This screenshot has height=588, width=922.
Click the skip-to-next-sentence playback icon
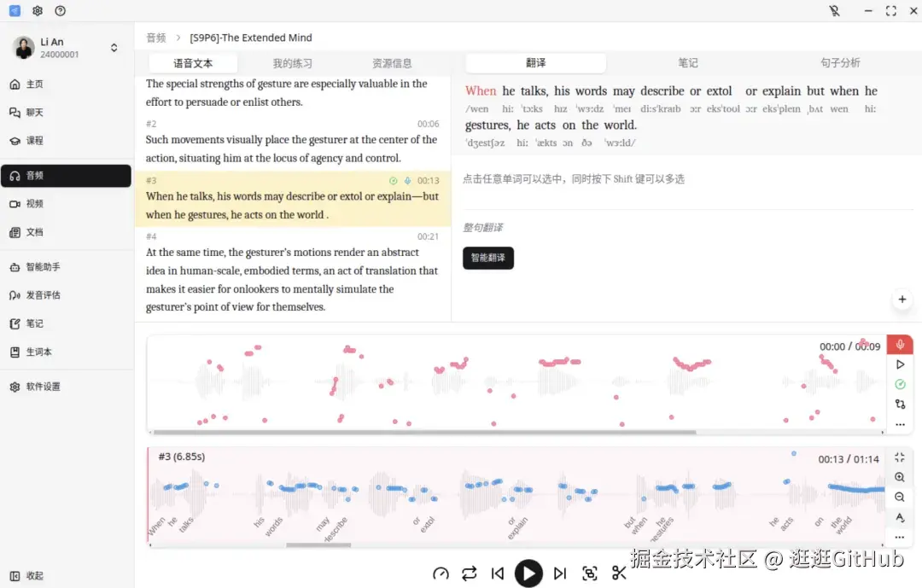[x=559, y=574]
